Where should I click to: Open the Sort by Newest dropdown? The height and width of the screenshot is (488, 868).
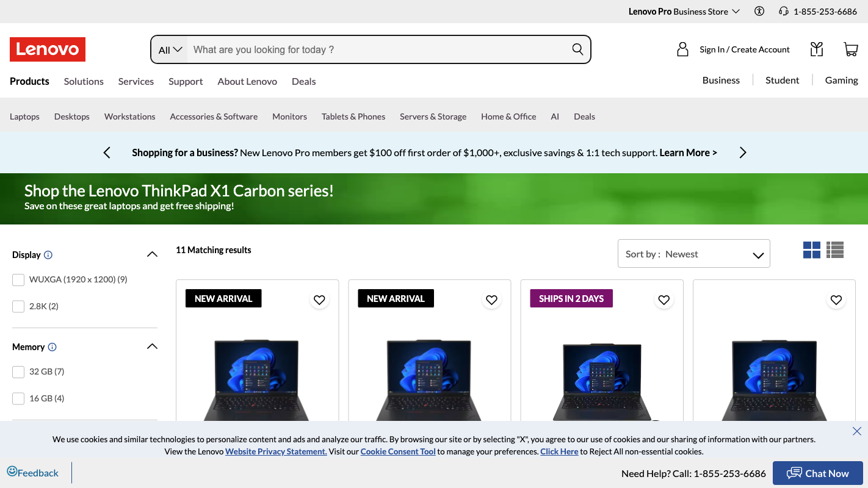[694, 253]
